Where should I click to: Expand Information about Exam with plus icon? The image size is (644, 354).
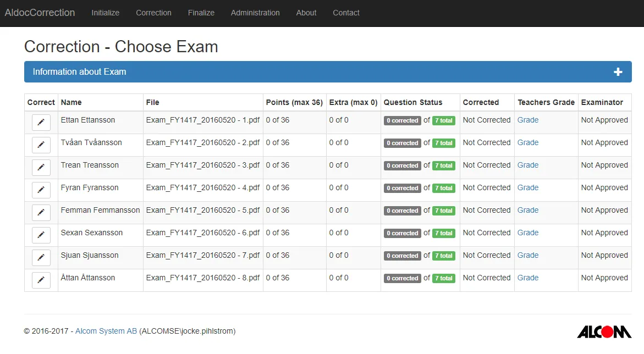pyautogui.click(x=618, y=72)
